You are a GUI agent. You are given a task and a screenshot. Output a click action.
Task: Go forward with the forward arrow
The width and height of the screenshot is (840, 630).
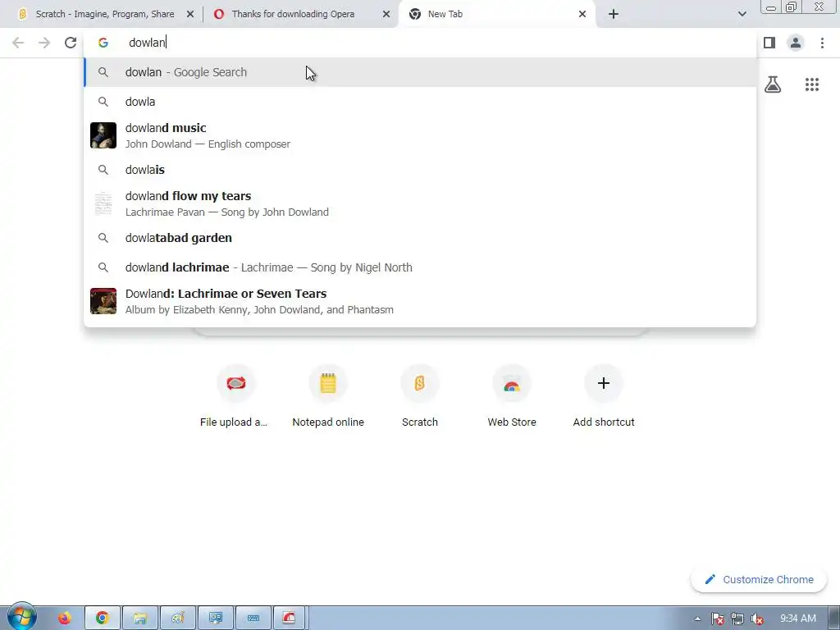(x=44, y=43)
